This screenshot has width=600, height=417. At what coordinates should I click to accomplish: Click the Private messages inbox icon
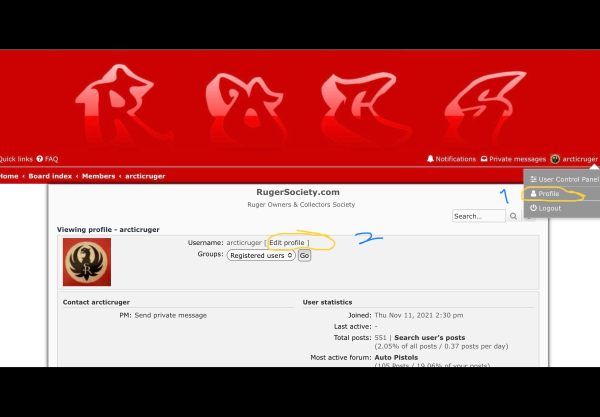point(484,159)
